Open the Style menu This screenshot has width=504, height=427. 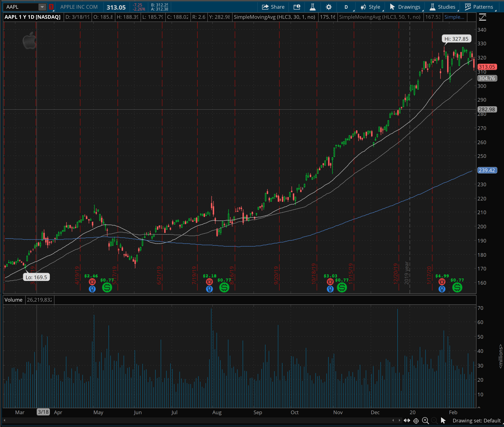point(370,7)
